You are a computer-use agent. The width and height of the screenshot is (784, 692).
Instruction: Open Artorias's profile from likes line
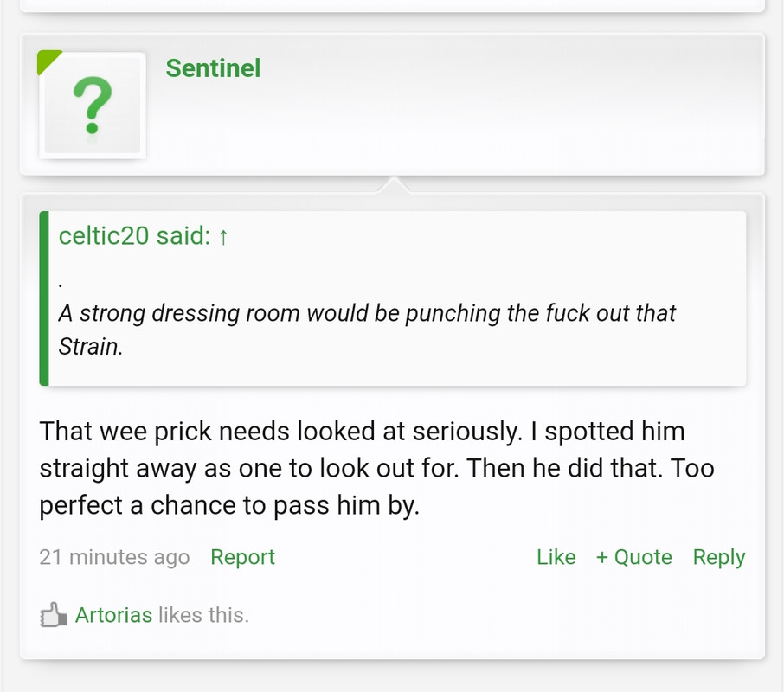[113, 615]
